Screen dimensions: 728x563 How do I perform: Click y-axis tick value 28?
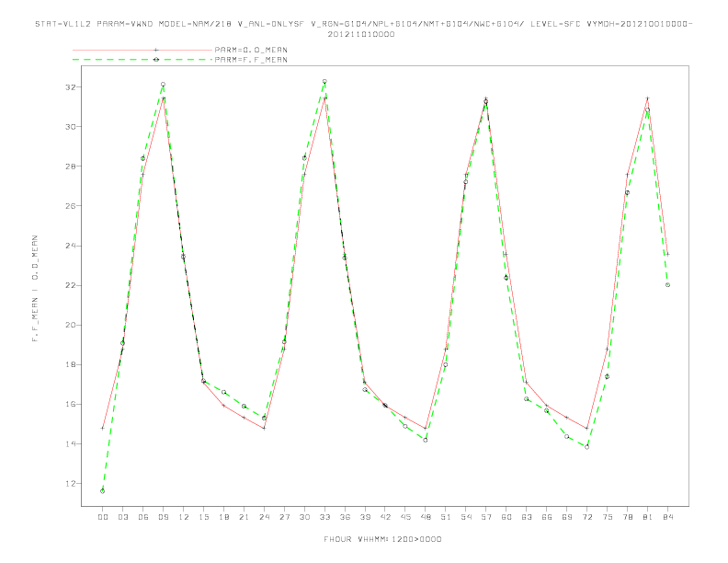point(70,166)
